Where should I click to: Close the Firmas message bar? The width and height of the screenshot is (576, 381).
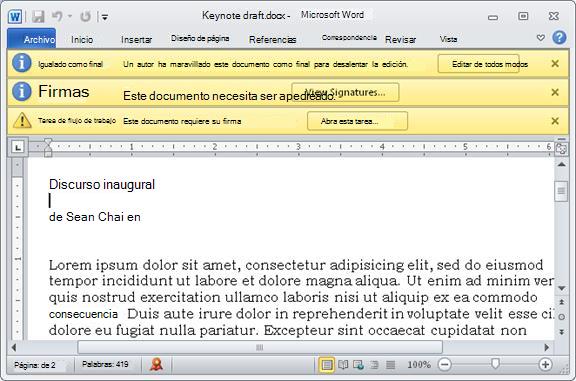(x=555, y=92)
